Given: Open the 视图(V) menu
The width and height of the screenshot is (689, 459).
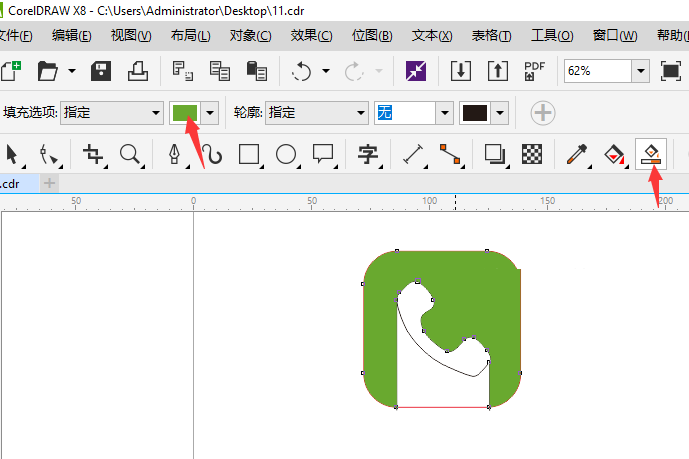Looking at the screenshot, I should (x=131, y=35).
